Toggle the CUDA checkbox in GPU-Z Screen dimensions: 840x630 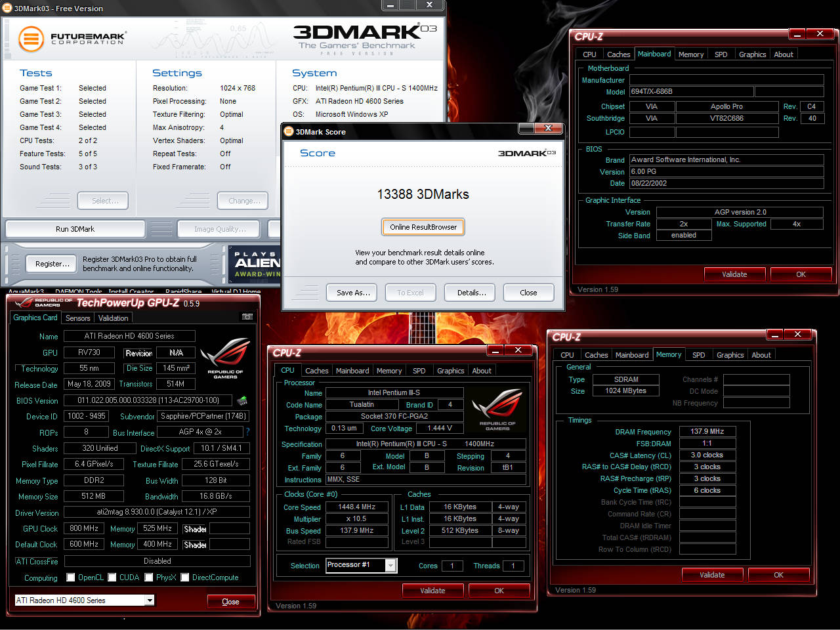pos(112,577)
